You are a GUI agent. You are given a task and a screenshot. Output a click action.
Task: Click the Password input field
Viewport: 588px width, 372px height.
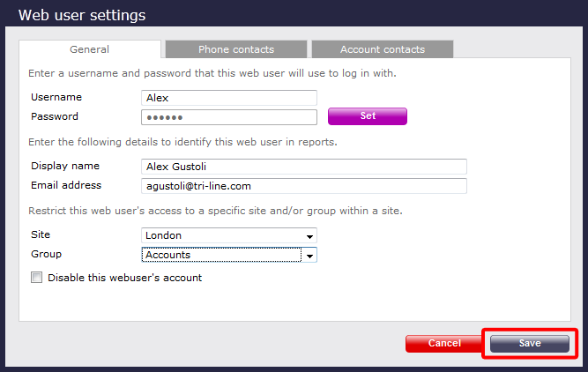[229, 117]
